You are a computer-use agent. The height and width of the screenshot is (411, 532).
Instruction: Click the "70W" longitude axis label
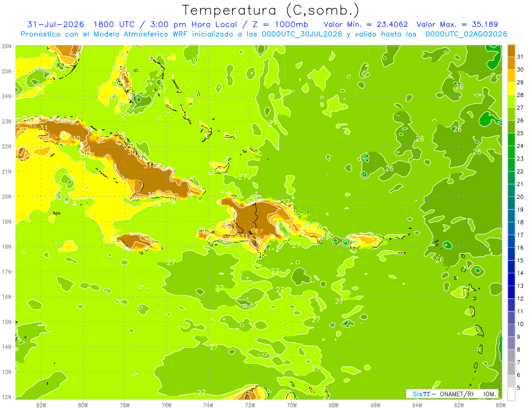point(292,405)
